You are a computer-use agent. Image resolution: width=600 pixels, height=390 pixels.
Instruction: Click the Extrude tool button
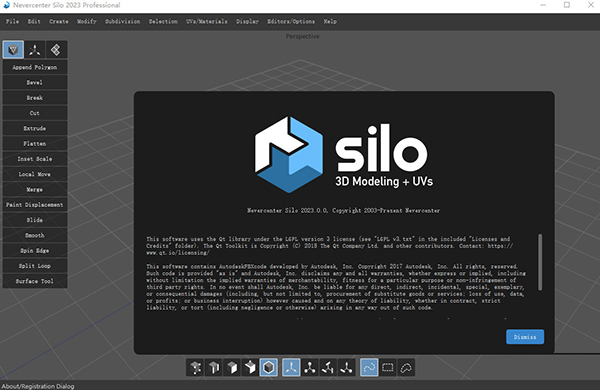[x=35, y=128]
